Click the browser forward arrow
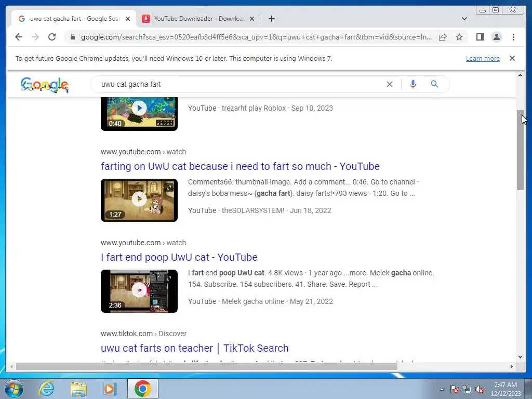This screenshot has width=532, height=399. coord(35,37)
